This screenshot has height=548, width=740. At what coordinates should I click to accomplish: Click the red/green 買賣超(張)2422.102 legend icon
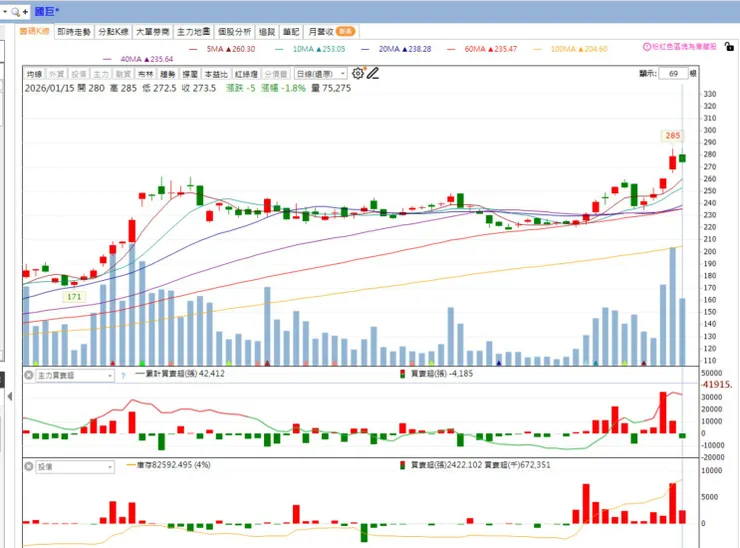coord(403,465)
